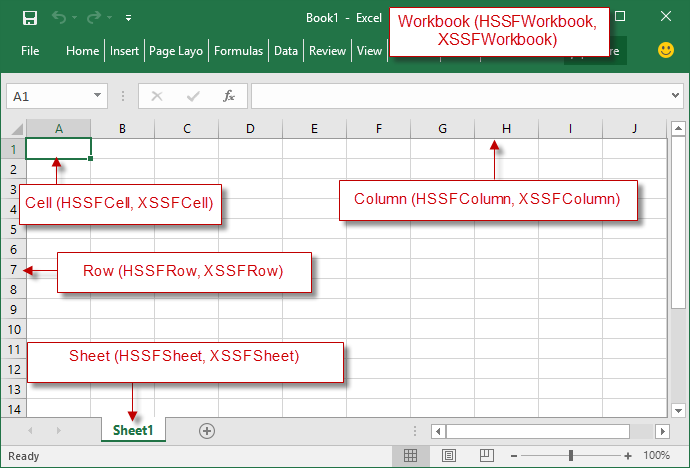The height and width of the screenshot is (468, 690).
Task: Click the right horizontal scrollbar arrow
Action: click(x=663, y=430)
